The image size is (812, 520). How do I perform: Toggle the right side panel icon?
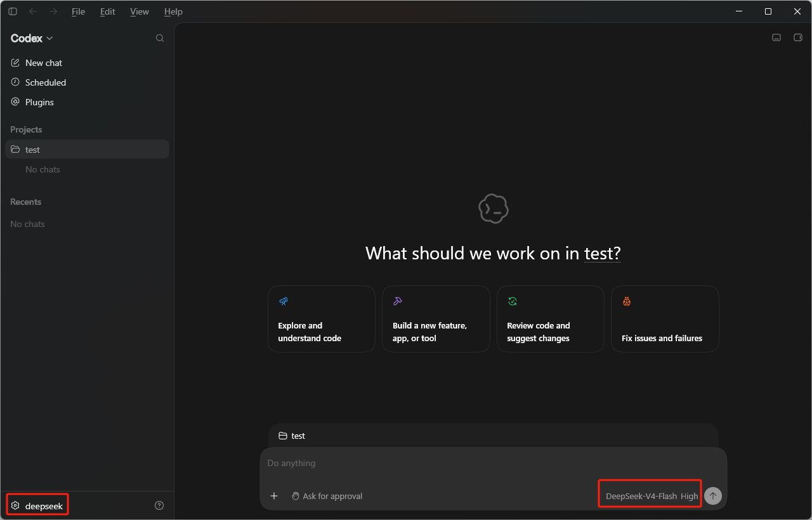point(798,37)
